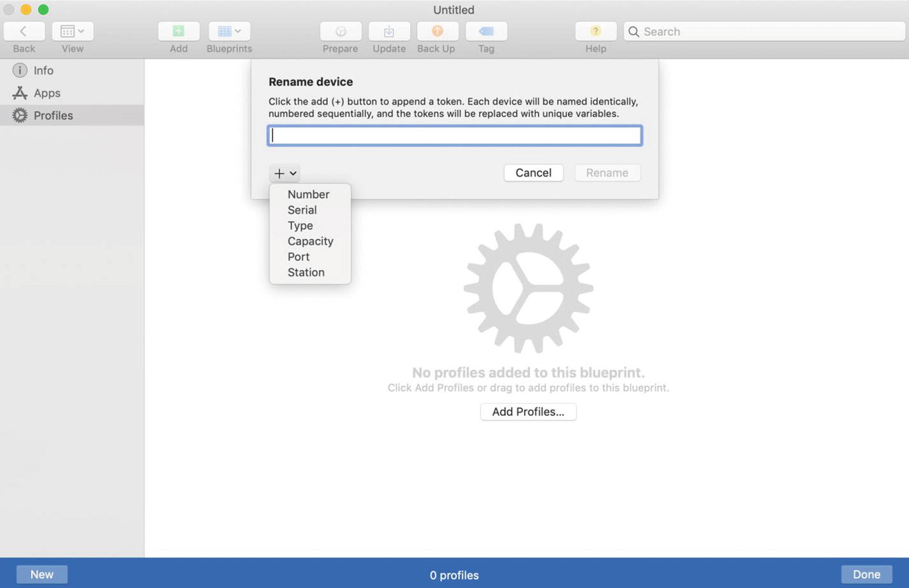Focus the Search field
Viewport: 909px width, 588px height.
point(764,31)
